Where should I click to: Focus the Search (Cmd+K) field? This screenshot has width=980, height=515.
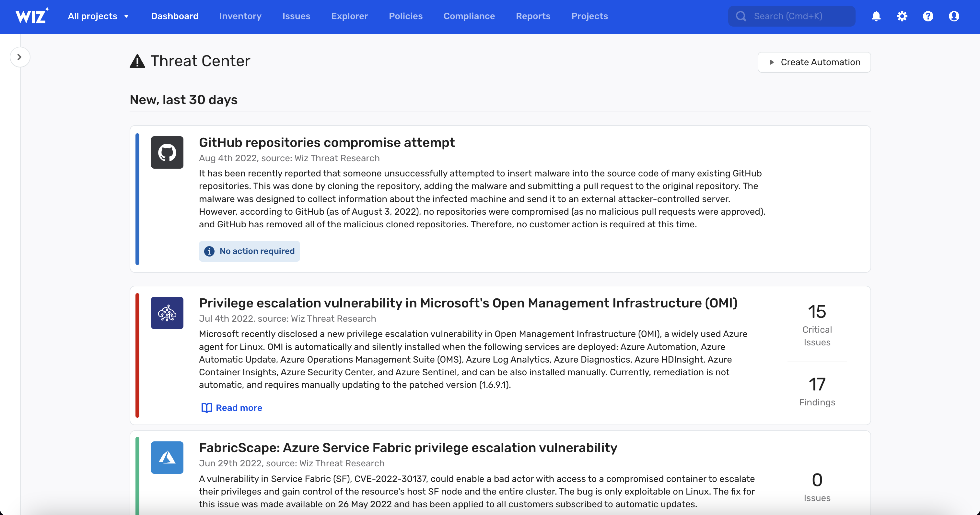coord(792,16)
